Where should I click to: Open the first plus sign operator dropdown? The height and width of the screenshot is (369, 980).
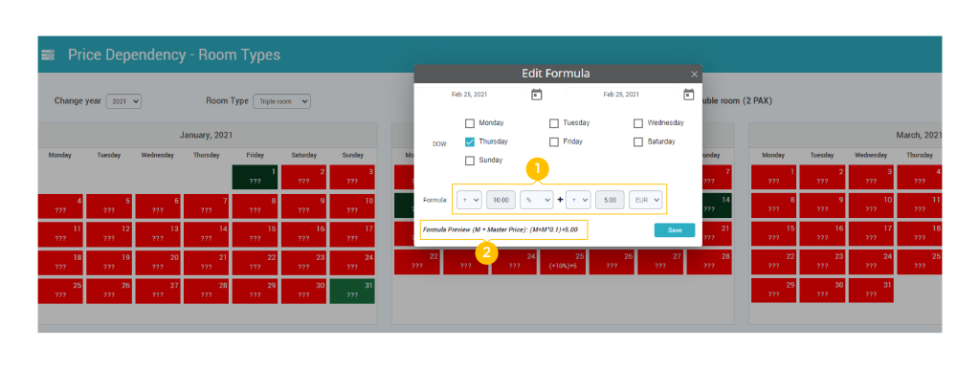coord(469,200)
